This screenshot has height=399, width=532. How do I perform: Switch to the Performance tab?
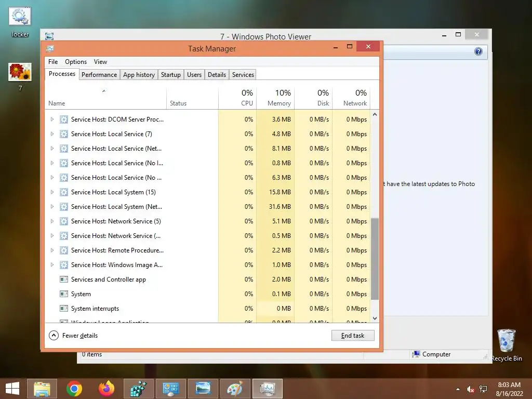click(x=99, y=75)
